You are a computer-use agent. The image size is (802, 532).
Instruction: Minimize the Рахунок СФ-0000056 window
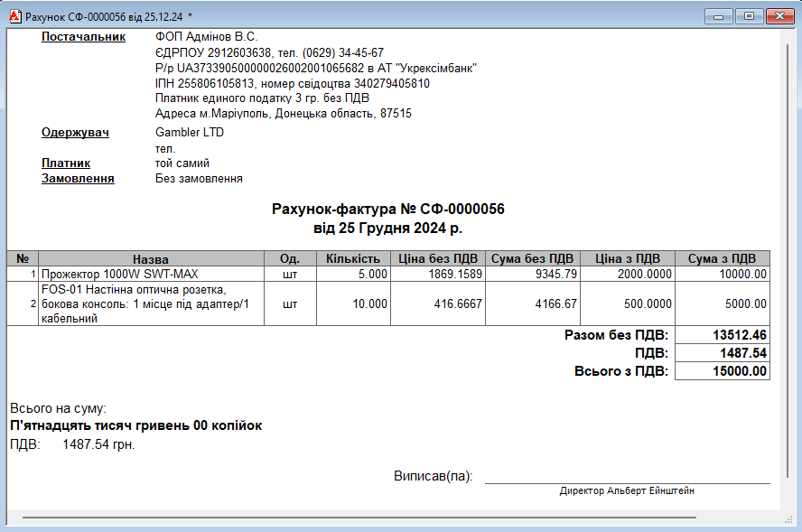click(x=719, y=16)
